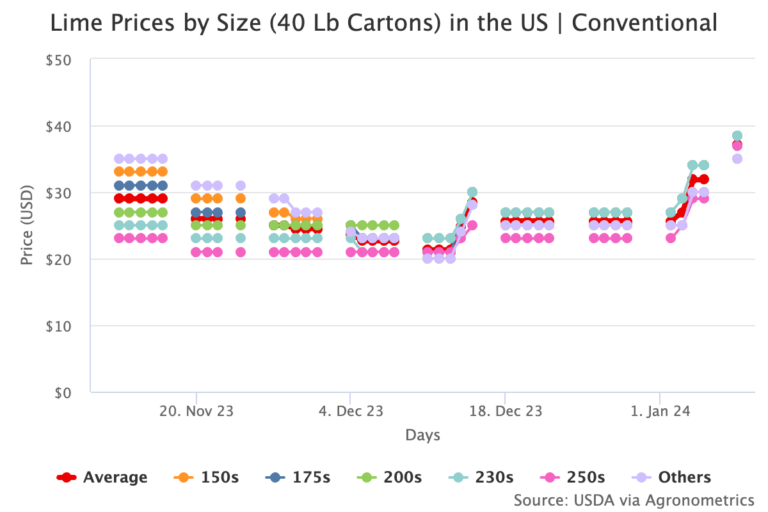Toggle the Average series legend label
This screenshot has width=768, height=512.
[x=116, y=478]
